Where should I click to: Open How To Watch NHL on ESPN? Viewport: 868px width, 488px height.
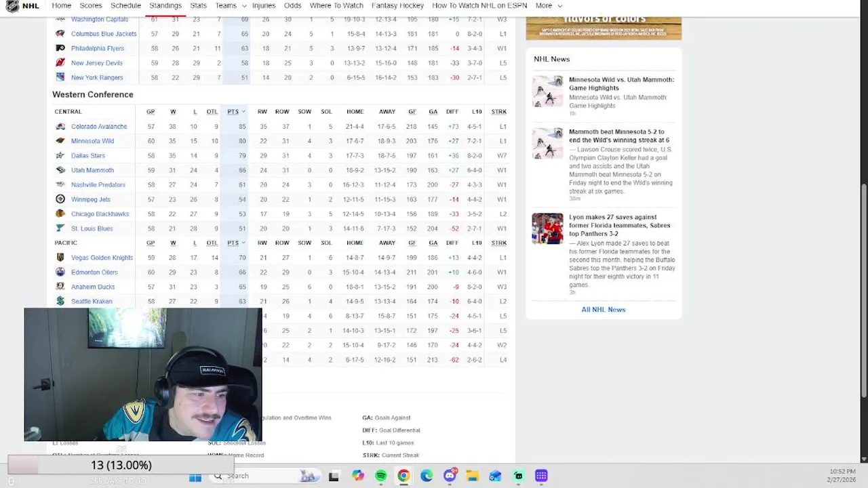(479, 5)
